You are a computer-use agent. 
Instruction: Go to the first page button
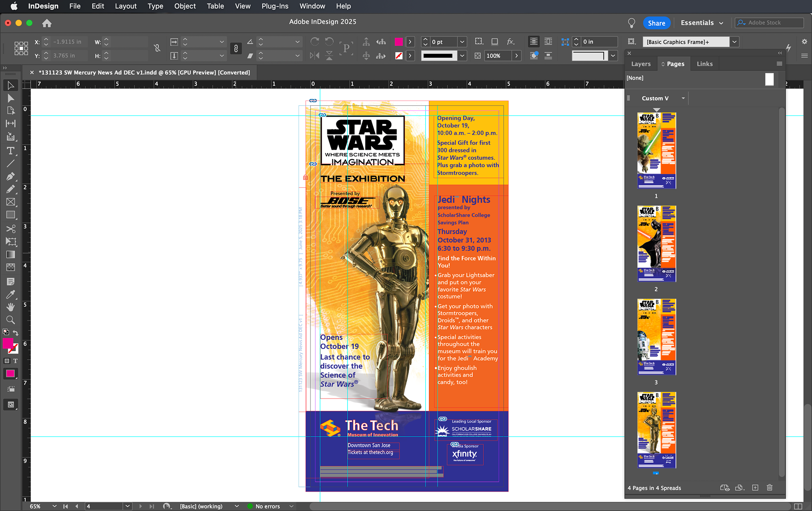pos(66,506)
